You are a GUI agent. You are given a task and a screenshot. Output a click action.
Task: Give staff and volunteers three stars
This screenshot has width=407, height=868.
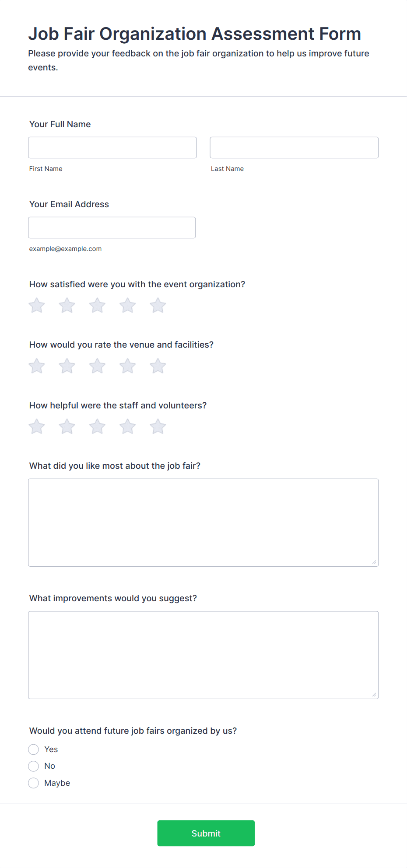click(x=97, y=426)
